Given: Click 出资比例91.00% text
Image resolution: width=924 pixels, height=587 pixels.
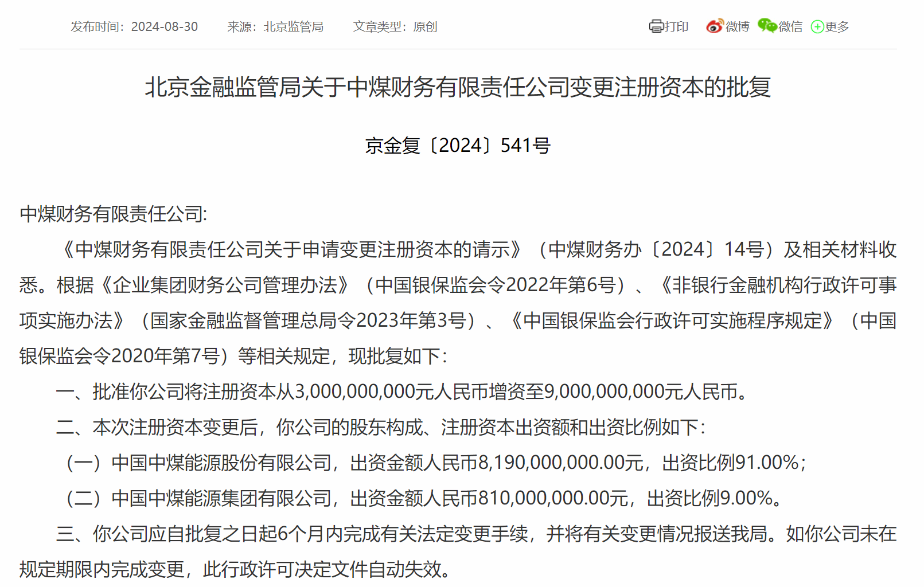Looking at the screenshot, I should [x=731, y=463].
